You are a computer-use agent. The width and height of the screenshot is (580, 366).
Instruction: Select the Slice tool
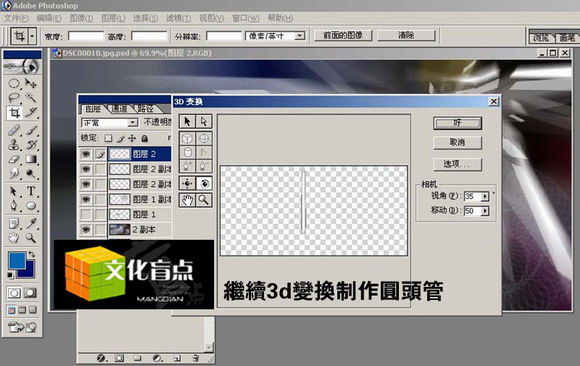[x=31, y=113]
